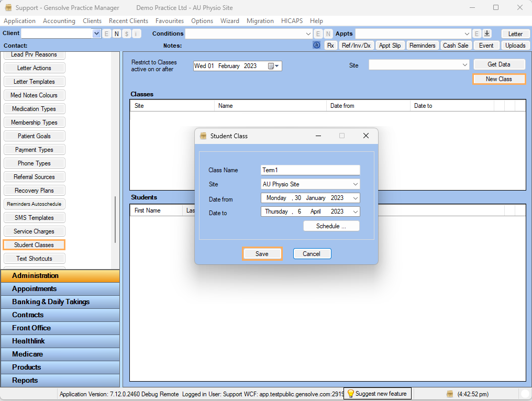This screenshot has height=401, width=532.
Task: Click the i info button beside the Client field
Action: 136,34
